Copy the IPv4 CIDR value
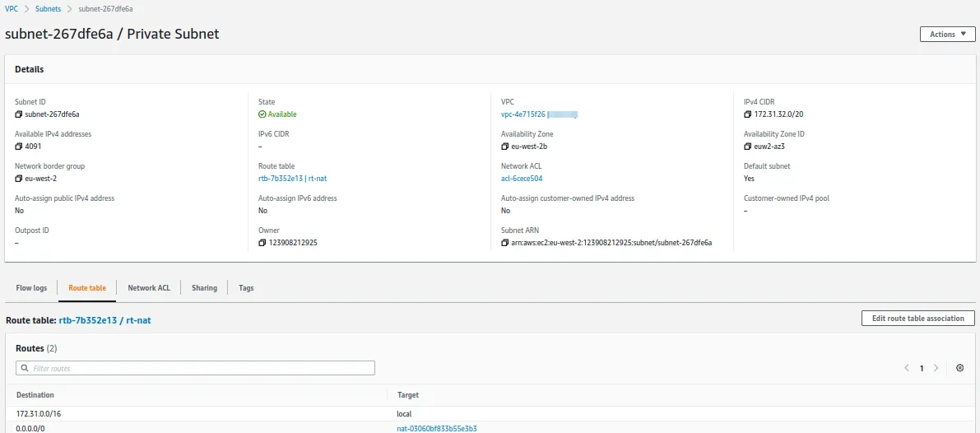 coord(748,114)
